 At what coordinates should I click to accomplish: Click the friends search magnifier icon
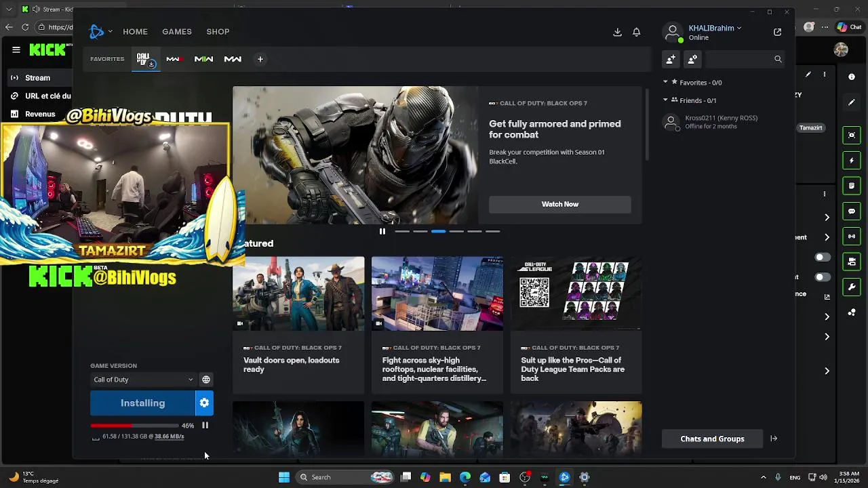[x=778, y=59]
